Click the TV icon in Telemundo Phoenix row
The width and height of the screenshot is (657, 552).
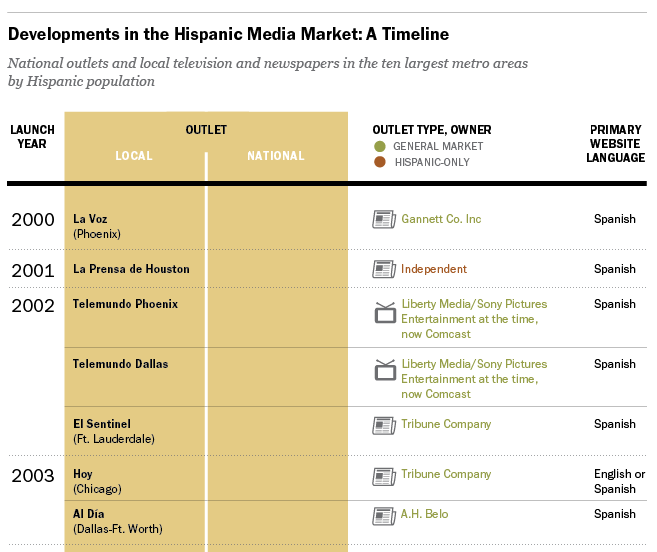(385, 313)
